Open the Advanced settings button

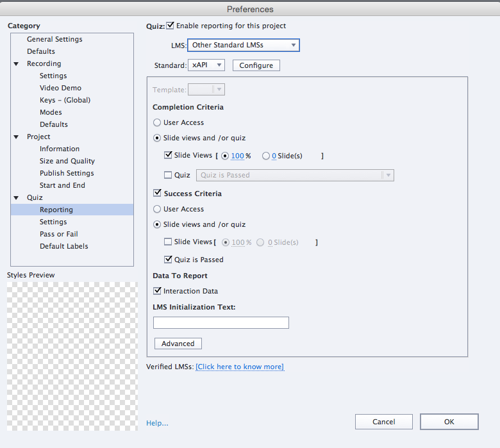coord(178,344)
